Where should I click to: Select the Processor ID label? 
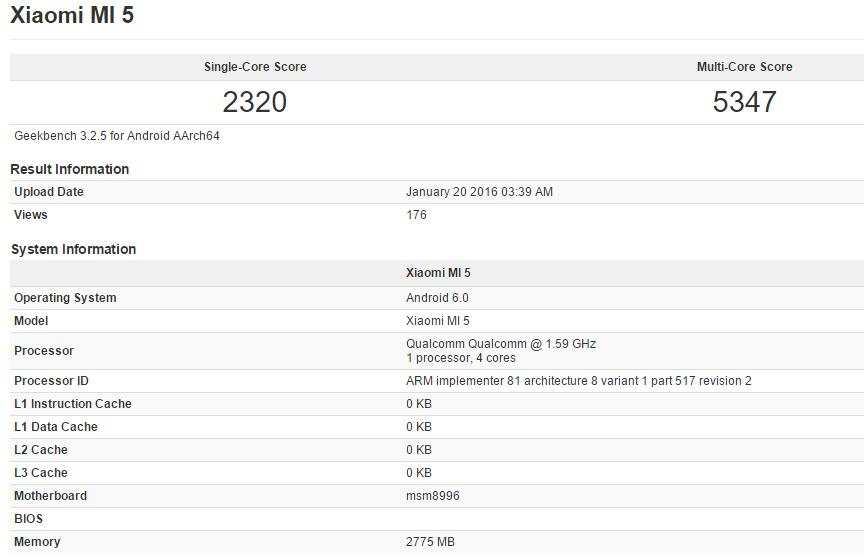51,381
